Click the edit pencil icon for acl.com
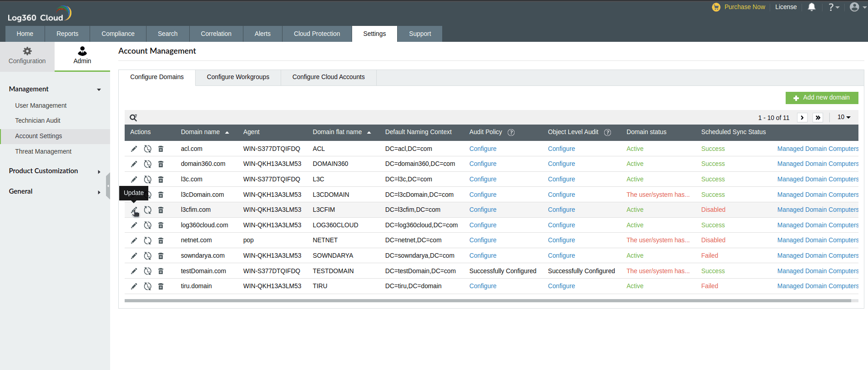Screen dimensions: 868x370 pos(134,149)
